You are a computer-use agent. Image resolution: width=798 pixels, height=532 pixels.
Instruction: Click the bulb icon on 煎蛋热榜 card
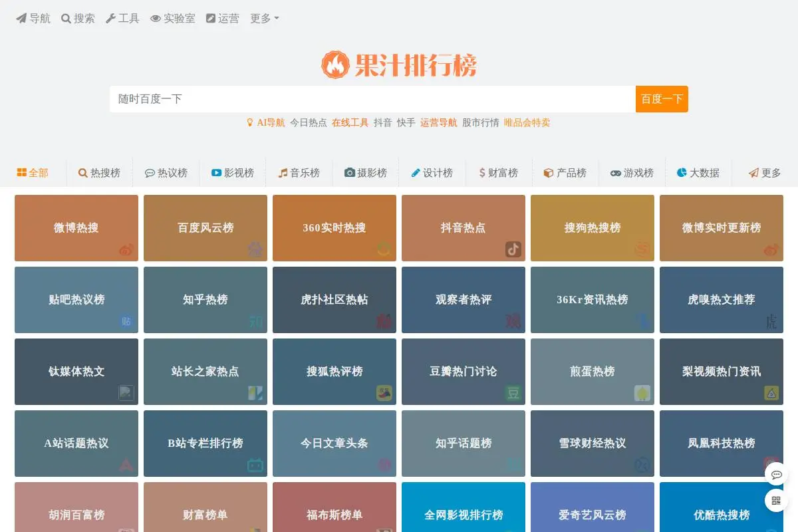pyautogui.click(x=642, y=393)
